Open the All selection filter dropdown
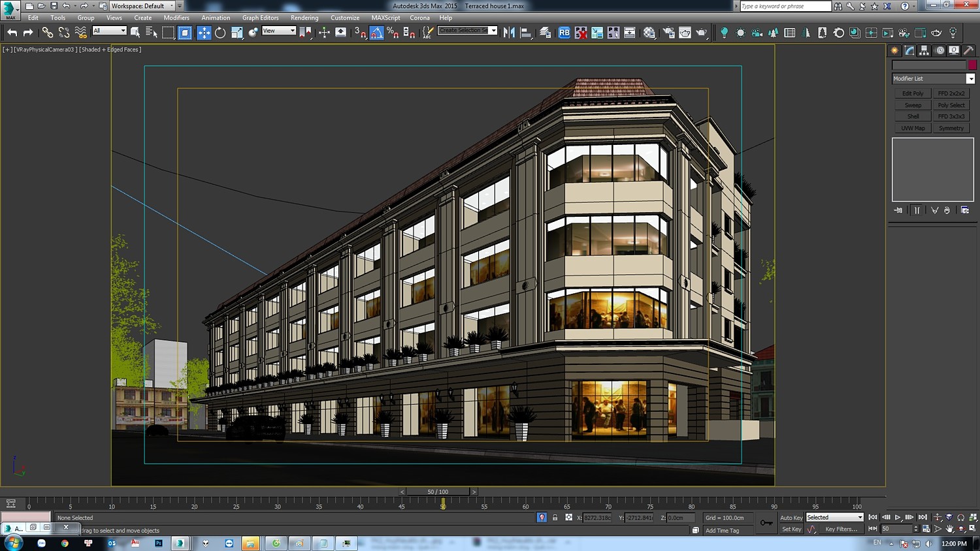980x551 pixels. click(109, 31)
